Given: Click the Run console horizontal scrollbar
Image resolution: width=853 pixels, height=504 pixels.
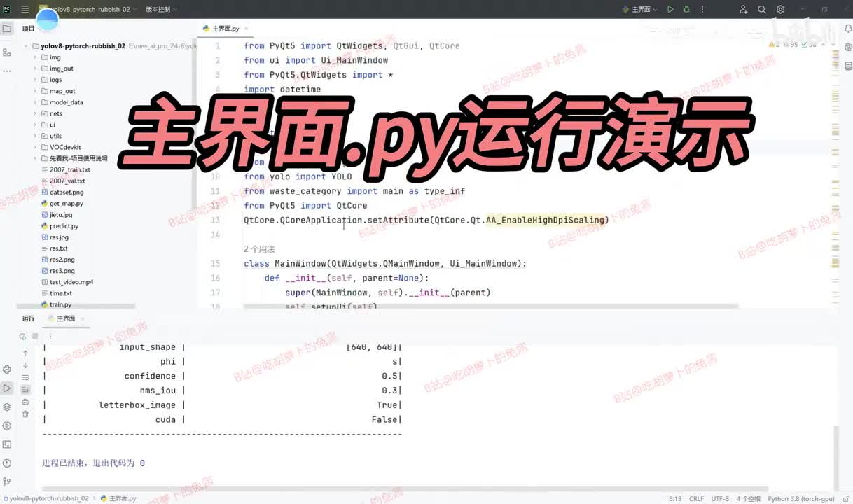Looking at the screenshot, I should 406,489.
